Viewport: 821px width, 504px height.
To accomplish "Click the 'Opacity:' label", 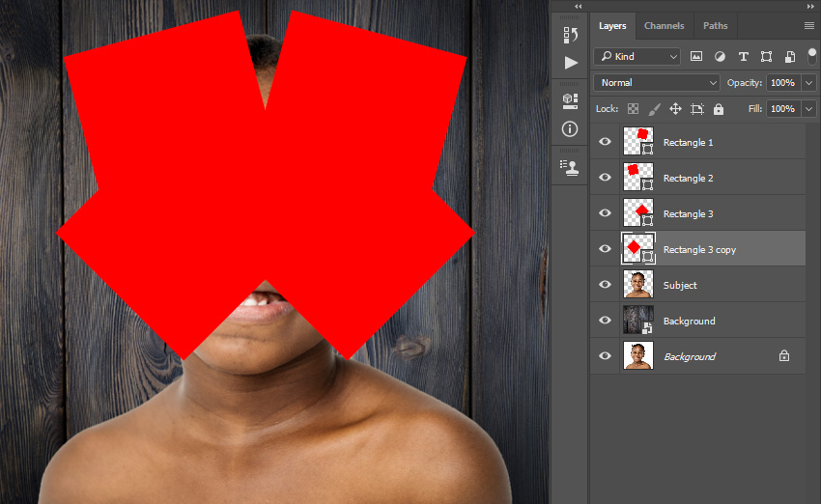I will pyautogui.click(x=745, y=83).
